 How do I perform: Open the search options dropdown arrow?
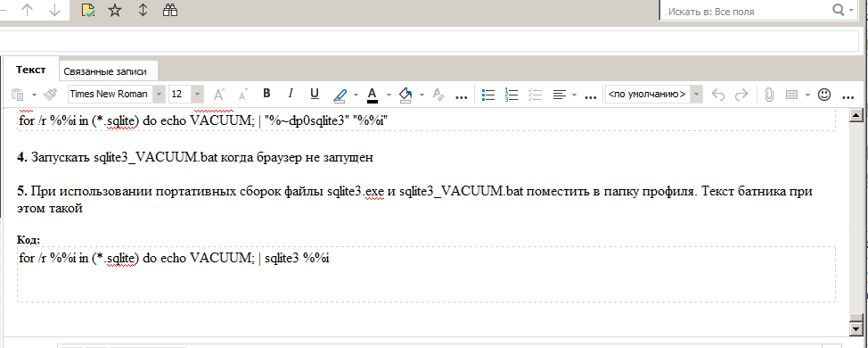click(851, 11)
